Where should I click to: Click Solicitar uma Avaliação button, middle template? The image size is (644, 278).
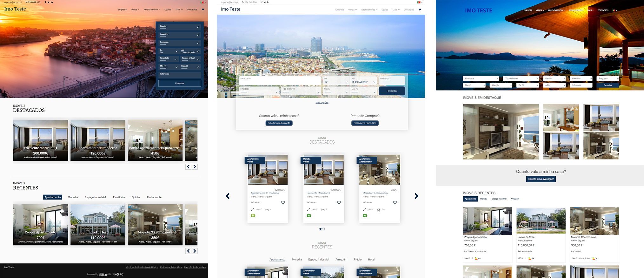tap(279, 123)
